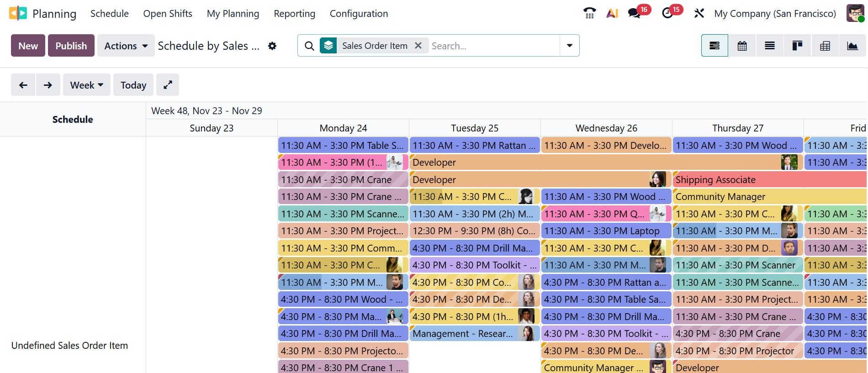Screen dimensions: 868x373
Task: Switch to Pivot table view
Action: pos(825,46)
